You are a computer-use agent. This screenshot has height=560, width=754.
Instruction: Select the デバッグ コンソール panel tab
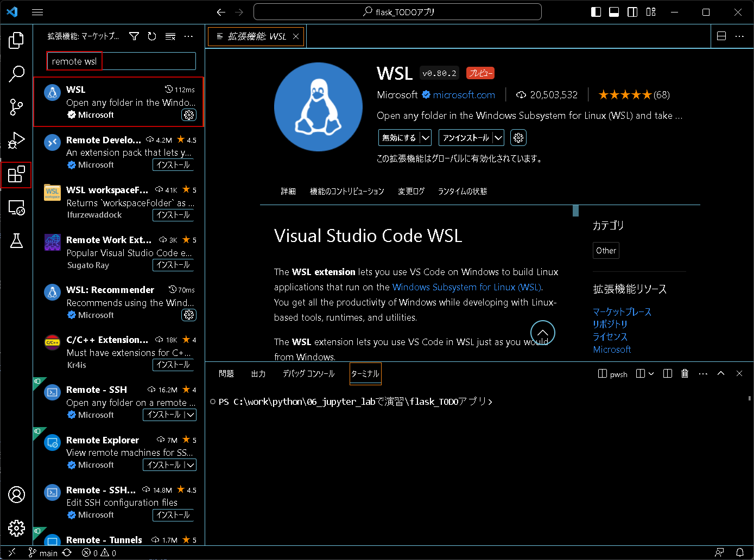(x=308, y=373)
